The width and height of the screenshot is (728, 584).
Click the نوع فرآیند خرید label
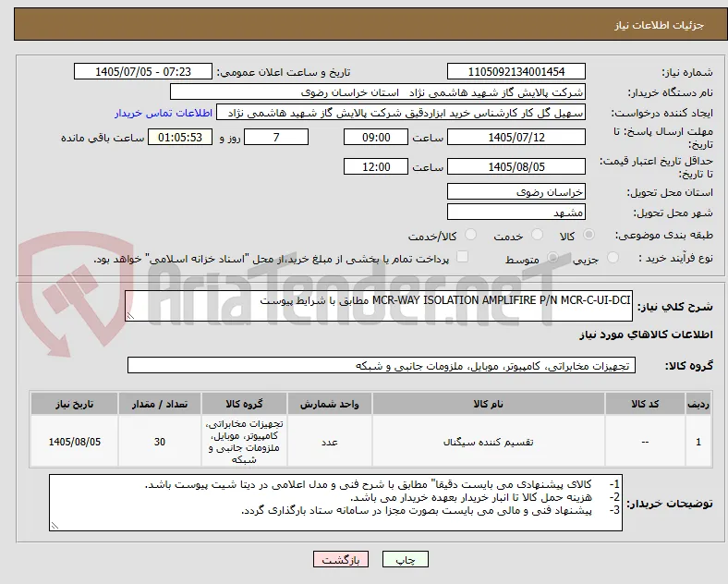(675, 258)
